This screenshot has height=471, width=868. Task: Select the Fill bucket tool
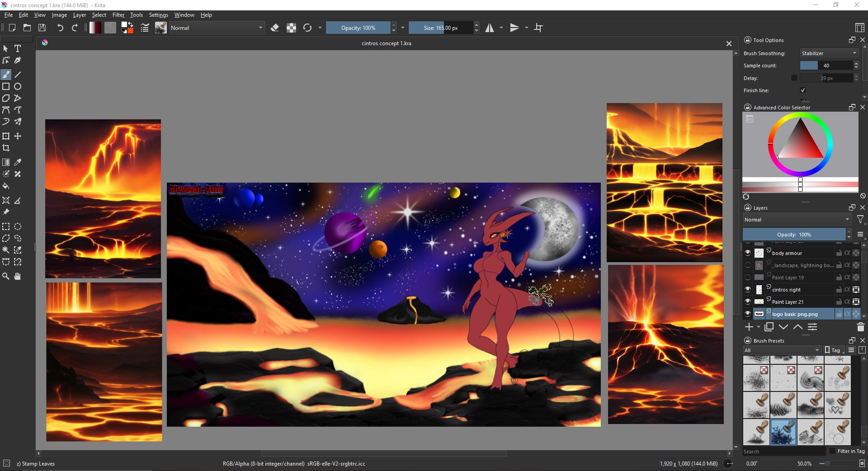6,186
